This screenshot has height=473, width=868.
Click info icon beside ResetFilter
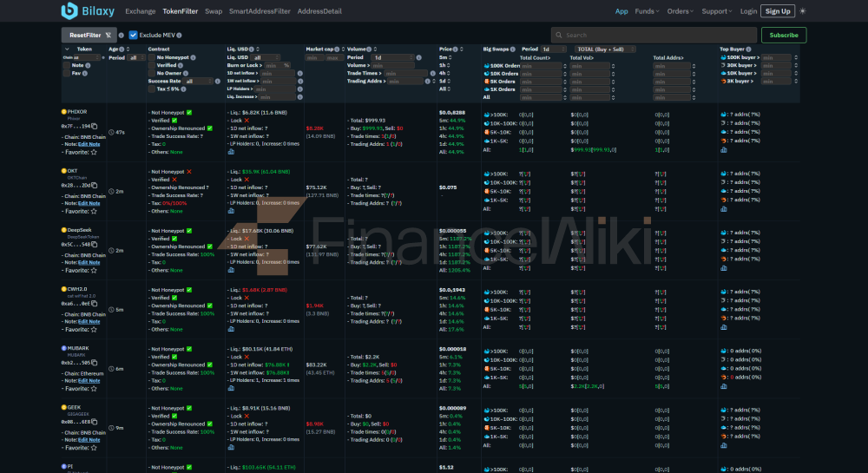pyautogui.click(x=122, y=36)
